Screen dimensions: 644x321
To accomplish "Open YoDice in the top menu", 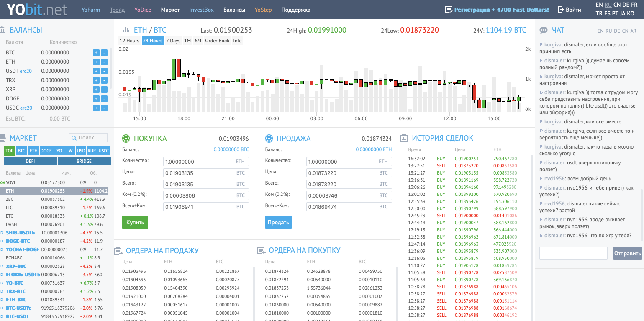I will tap(143, 10).
